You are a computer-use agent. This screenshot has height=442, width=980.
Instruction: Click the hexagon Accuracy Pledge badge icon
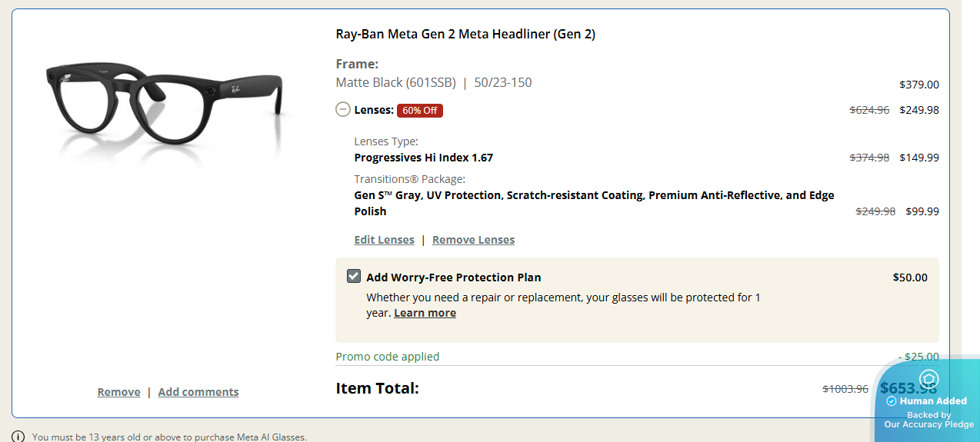point(928,379)
